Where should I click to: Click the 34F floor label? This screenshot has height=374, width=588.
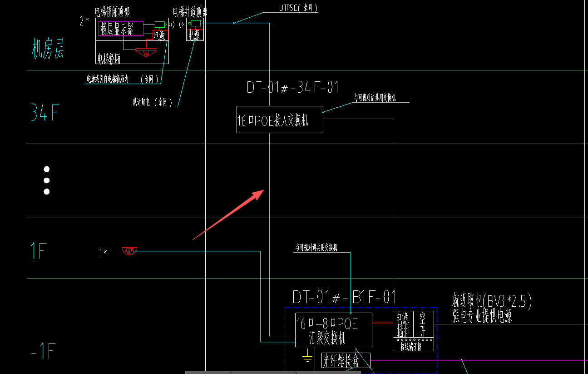45,112
